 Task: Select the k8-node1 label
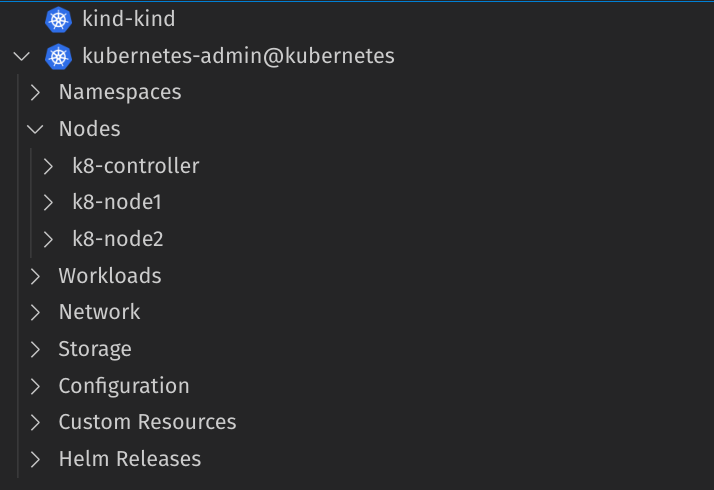(117, 202)
